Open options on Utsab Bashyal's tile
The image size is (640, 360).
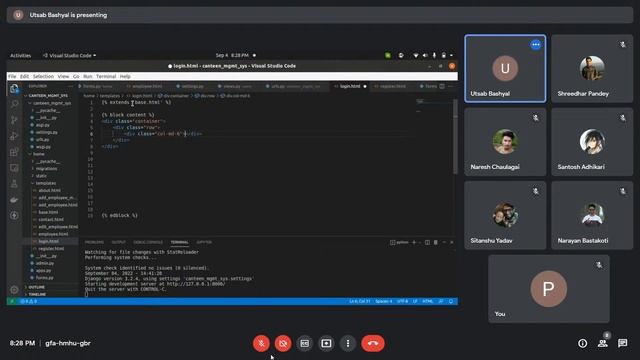(536, 44)
